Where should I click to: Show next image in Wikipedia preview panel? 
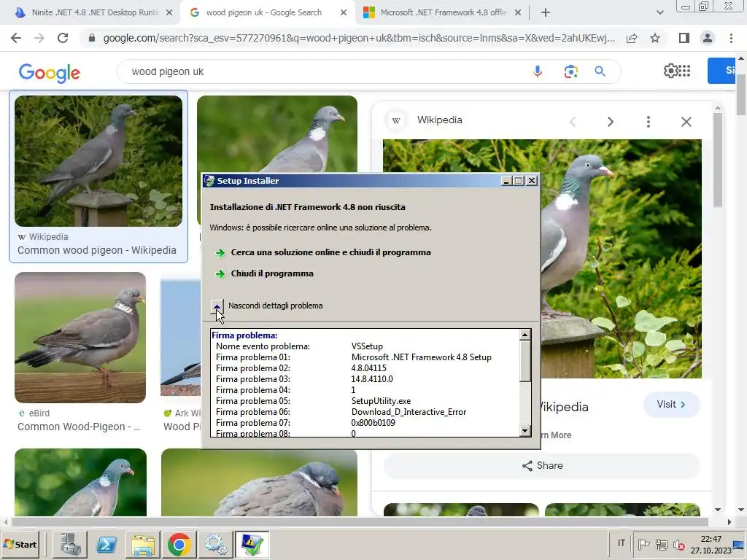611,122
